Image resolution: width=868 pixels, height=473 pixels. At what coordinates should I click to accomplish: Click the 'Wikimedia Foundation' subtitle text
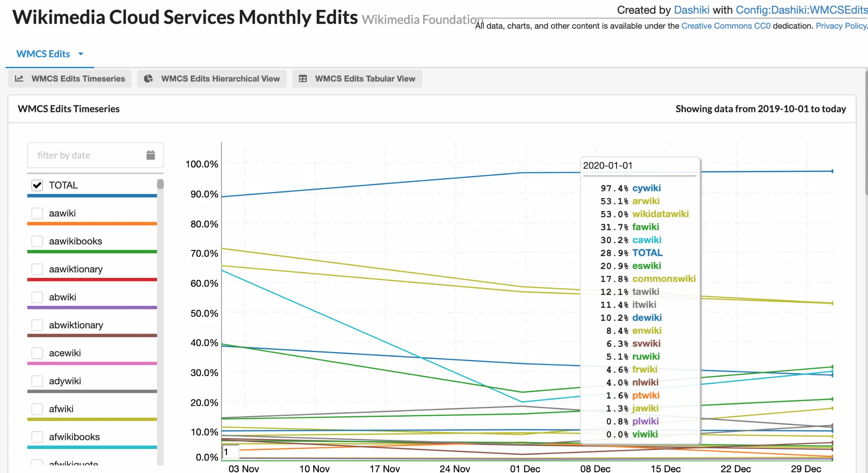pyautogui.click(x=422, y=19)
